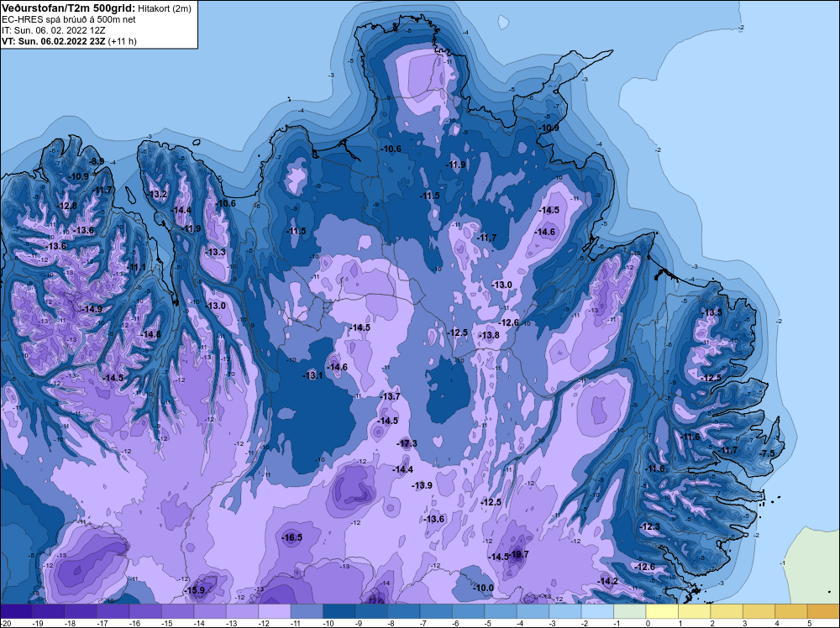Viewport: 840px width, 628px height.
Task: Click the legend swatch labeled -16
Action: [x=145, y=611]
